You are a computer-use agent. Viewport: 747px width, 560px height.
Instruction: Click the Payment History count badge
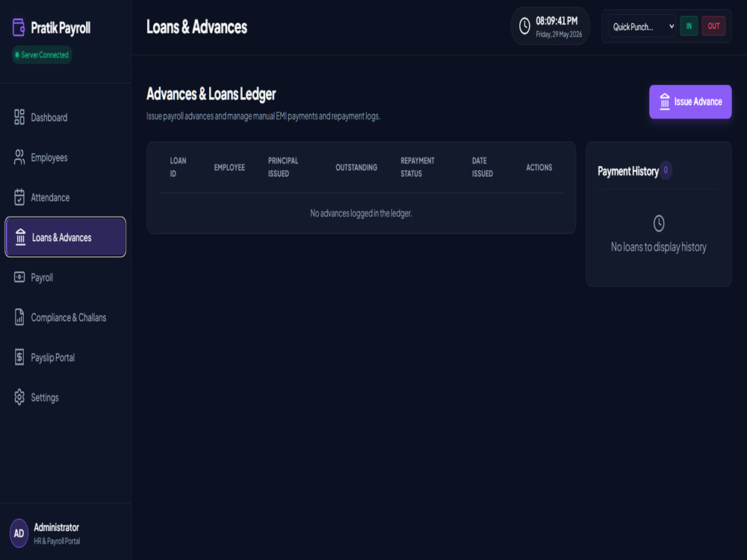[666, 170]
